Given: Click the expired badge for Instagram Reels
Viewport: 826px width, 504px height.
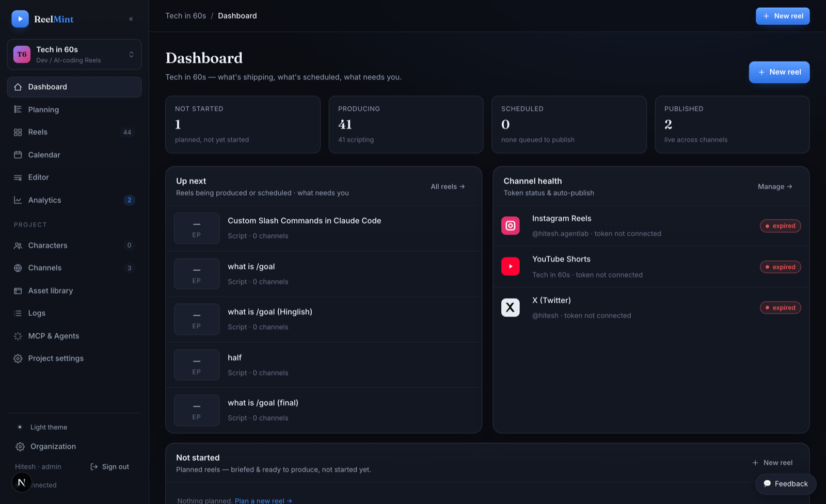Looking at the screenshot, I should (780, 226).
